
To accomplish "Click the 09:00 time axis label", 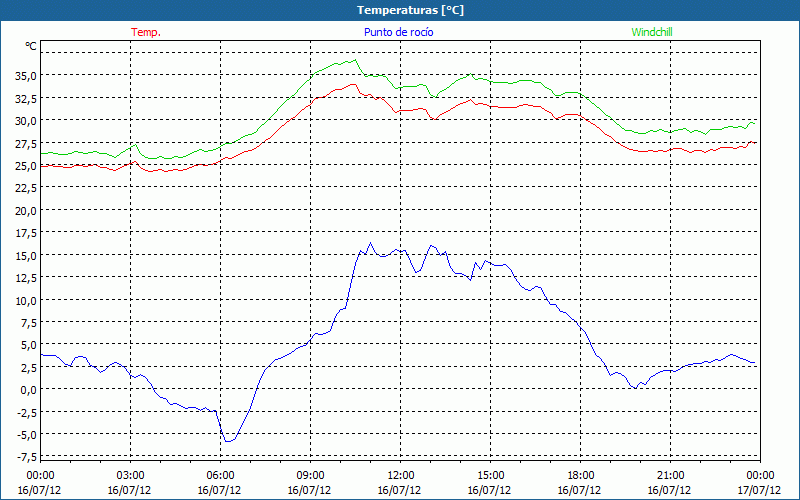I will (310, 476).
